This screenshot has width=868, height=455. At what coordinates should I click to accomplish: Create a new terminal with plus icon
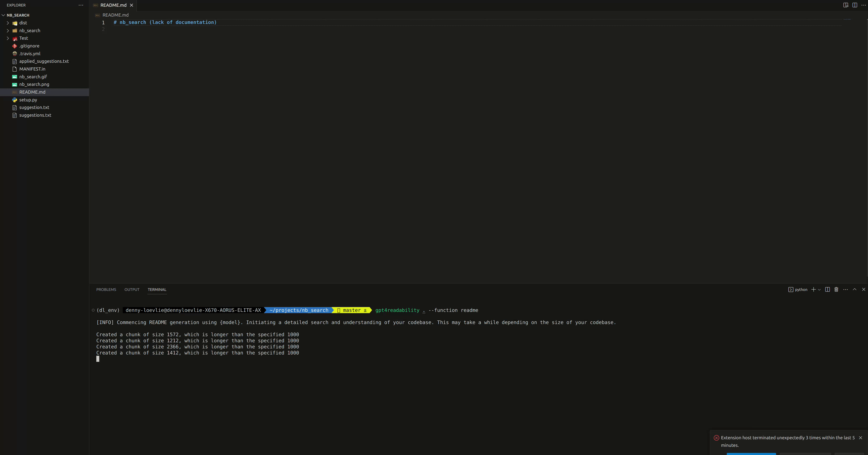(813, 289)
